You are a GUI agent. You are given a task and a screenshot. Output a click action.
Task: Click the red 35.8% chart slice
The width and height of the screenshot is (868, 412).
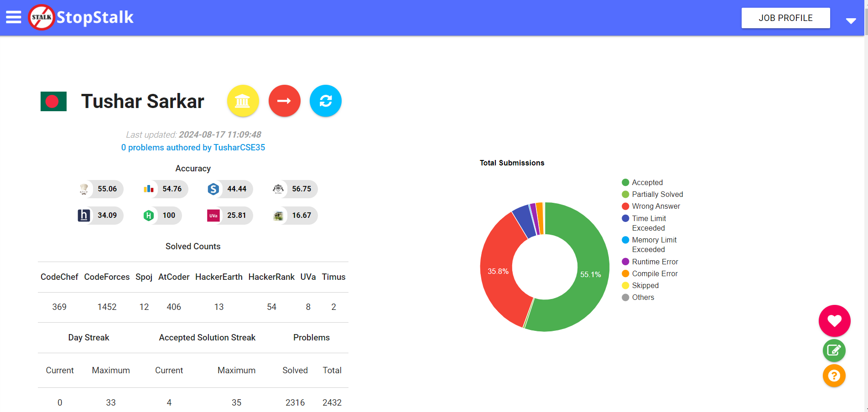tap(498, 271)
